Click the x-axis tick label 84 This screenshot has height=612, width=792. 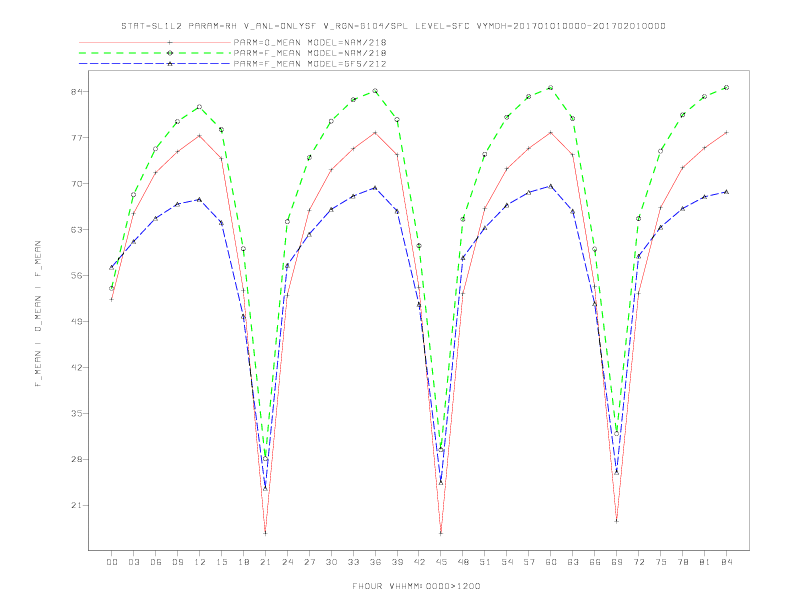(x=727, y=562)
